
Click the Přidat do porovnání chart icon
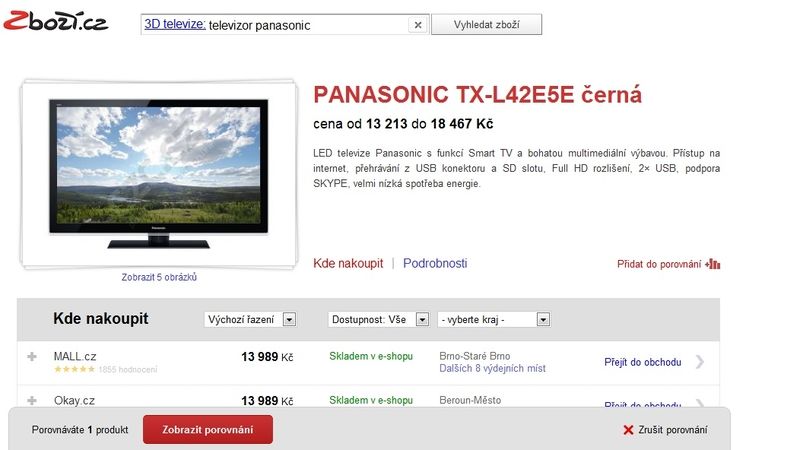click(712, 264)
